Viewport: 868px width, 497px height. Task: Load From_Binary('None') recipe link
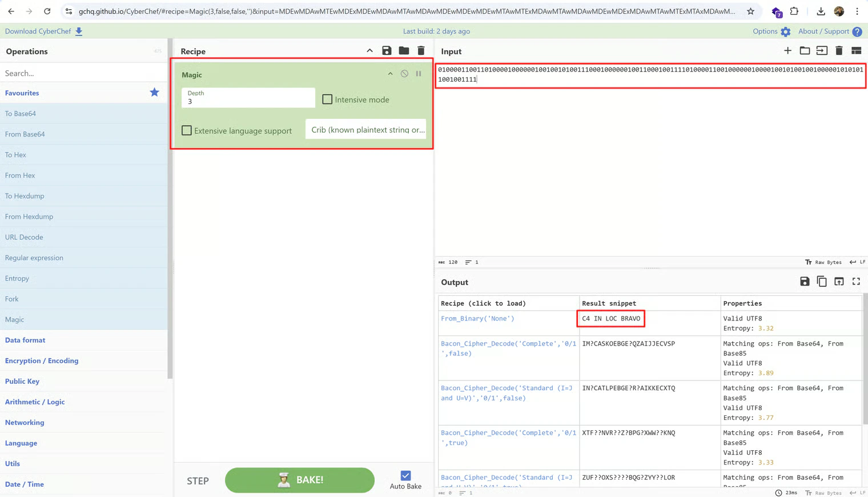[477, 318]
